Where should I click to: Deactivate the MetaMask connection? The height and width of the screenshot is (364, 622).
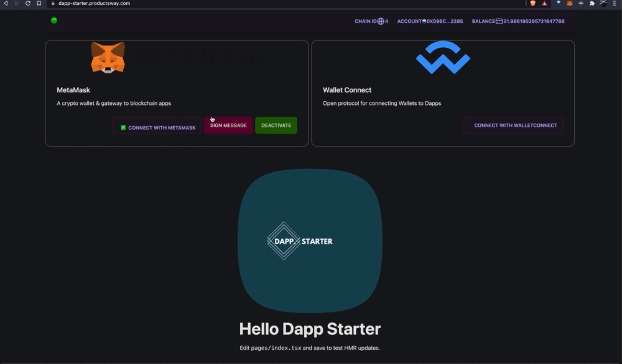(x=276, y=125)
